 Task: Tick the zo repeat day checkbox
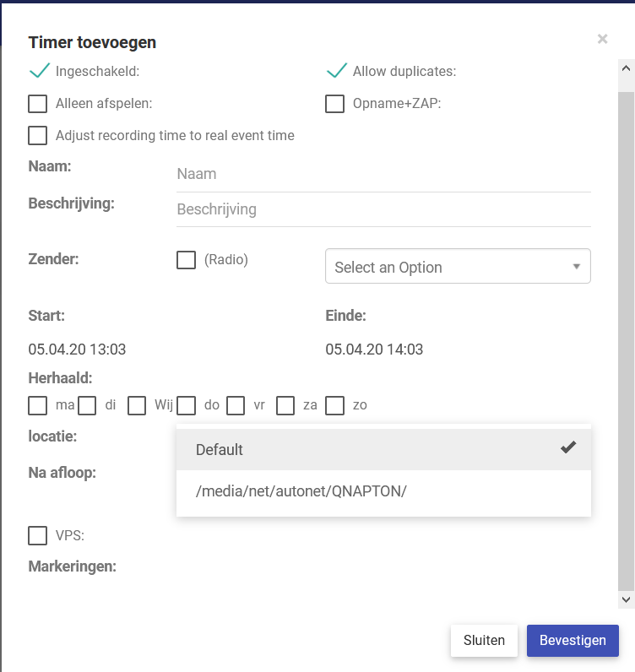tap(335, 406)
